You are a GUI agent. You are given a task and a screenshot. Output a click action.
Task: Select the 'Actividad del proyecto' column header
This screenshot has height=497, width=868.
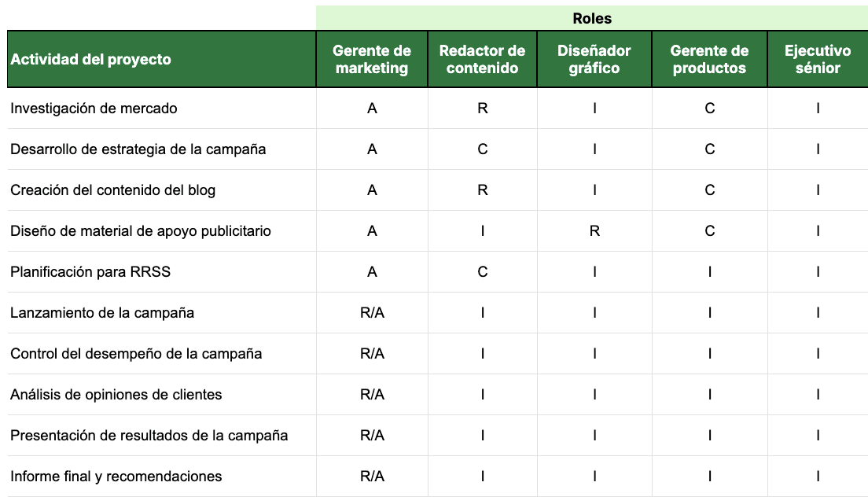(91, 60)
